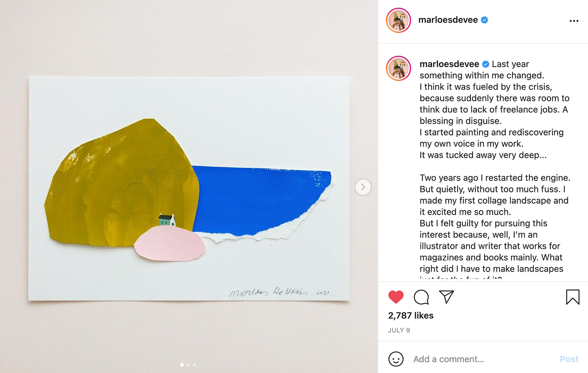Click the collage artwork image
Viewport: 588px width, 373px height.
tap(189, 188)
